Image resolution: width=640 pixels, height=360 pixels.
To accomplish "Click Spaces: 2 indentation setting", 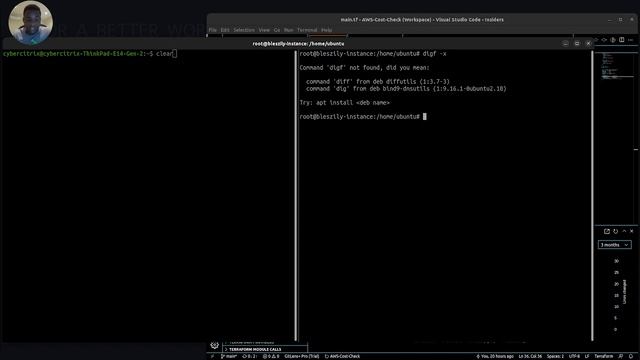I will (x=555, y=356).
